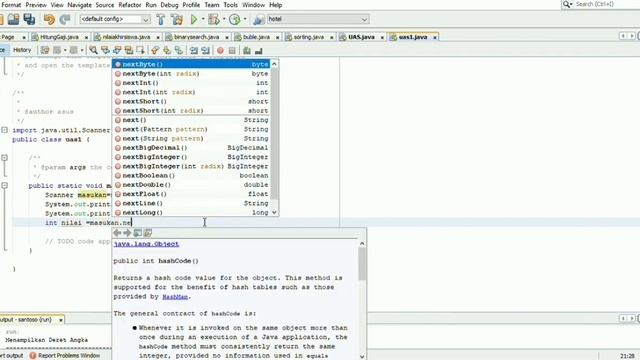The image size is (640, 360).
Task: Switch to HitungGaji.java tab
Action: click(59, 37)
